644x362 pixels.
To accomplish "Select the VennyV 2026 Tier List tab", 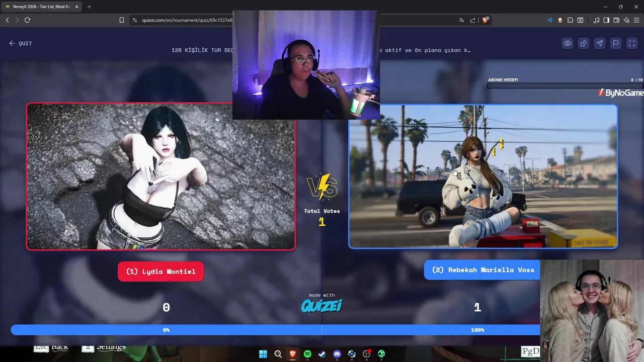I will [x=41, y=7].
